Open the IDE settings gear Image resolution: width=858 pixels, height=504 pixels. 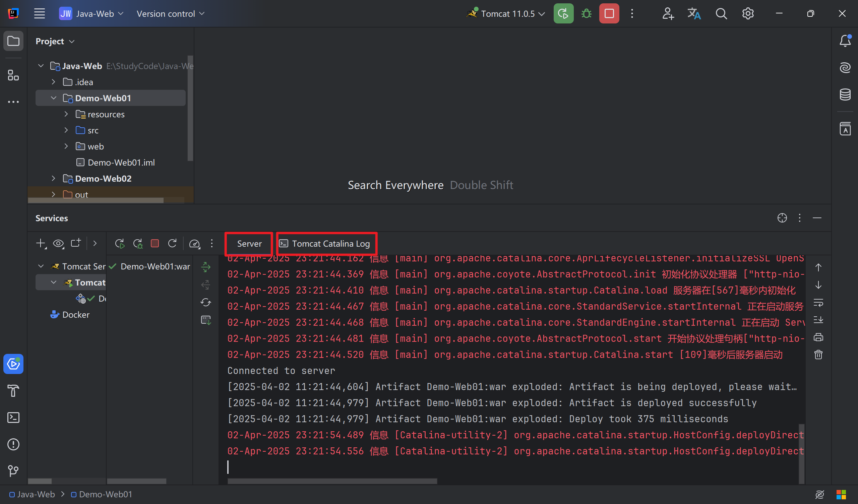click(748, 14)
